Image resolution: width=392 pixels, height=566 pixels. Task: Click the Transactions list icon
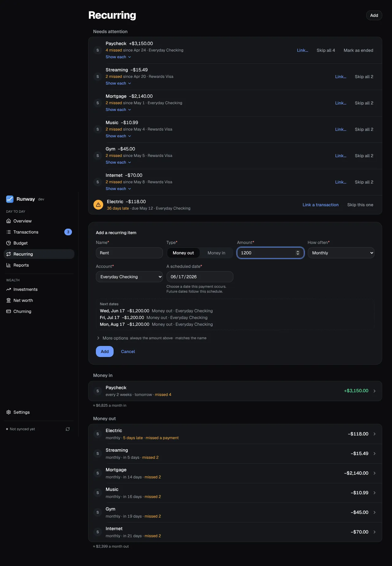[x=9, y=232]
